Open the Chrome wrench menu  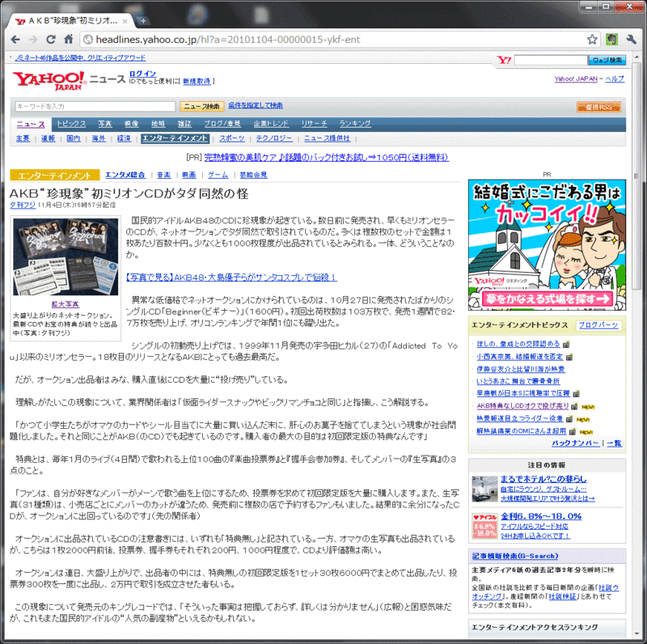(631, 39)
